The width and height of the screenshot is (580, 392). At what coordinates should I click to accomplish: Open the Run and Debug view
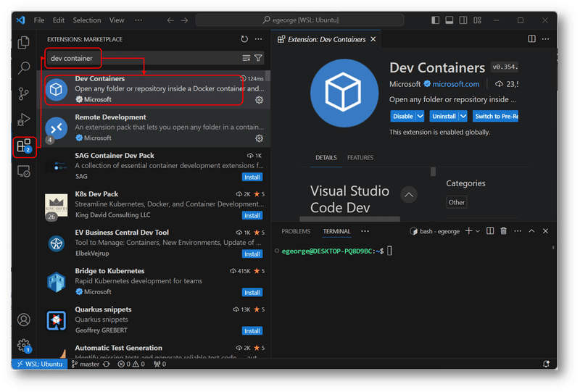[x=24, y=120]
